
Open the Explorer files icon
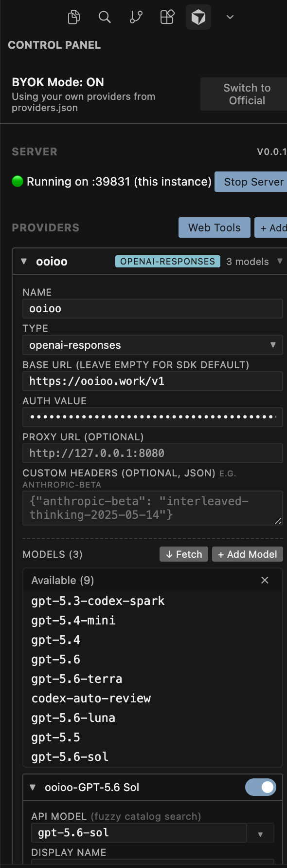[74, 17]
